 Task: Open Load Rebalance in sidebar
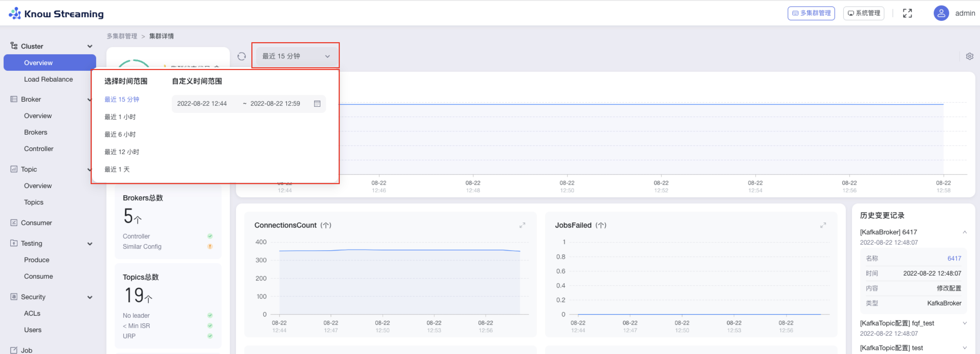48,79
